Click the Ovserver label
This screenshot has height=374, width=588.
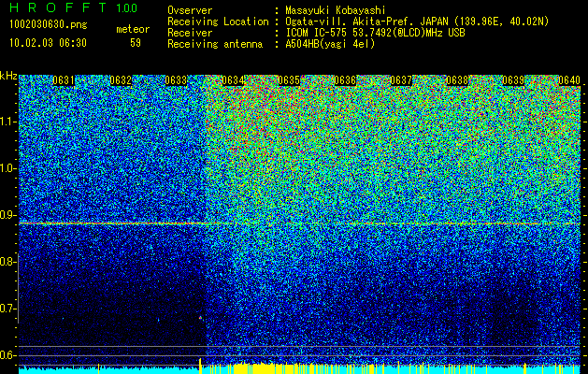tap(190, 10)
